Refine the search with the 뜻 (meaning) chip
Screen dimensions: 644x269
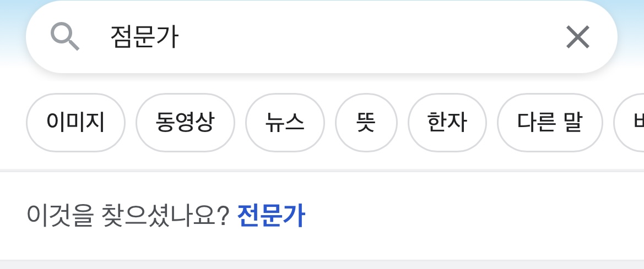coord(366,123)
